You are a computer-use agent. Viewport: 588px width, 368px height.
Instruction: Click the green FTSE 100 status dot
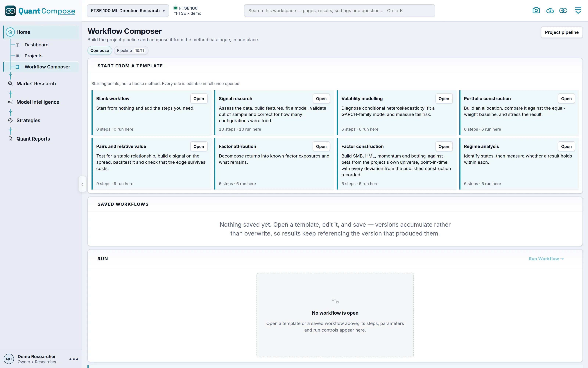[x=175, y=8]
